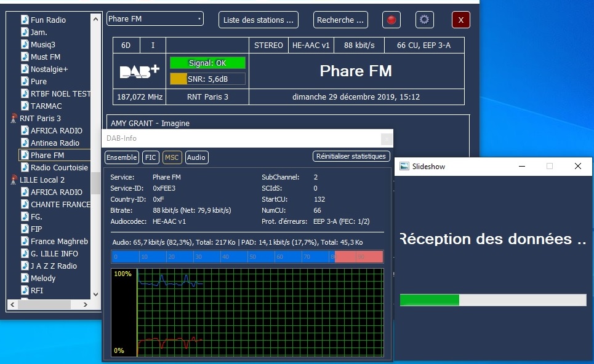The width and height of the screenshot is (594, 364).
Task: Click the Nostalgie+ note icon
Action: [x=25, y=69]
